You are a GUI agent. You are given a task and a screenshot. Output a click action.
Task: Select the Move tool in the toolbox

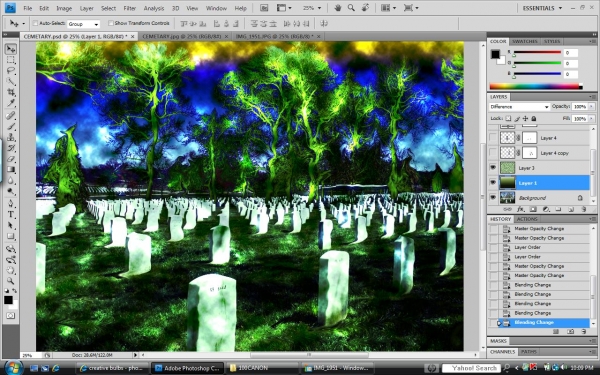tap(11, 49)
